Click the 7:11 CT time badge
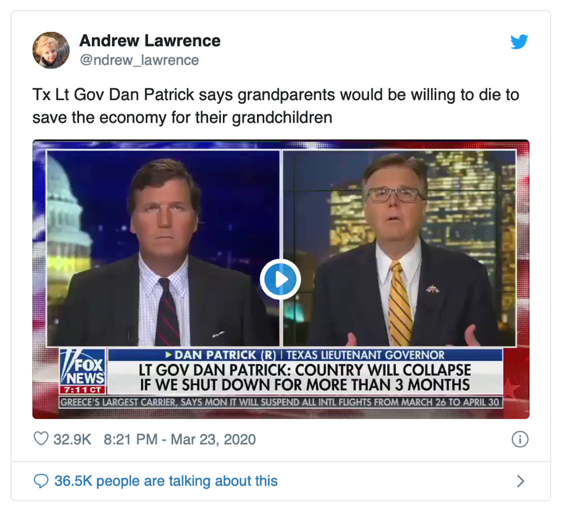Image resolution: width=566 pixels, height=514 pixels. click(83, 390)
